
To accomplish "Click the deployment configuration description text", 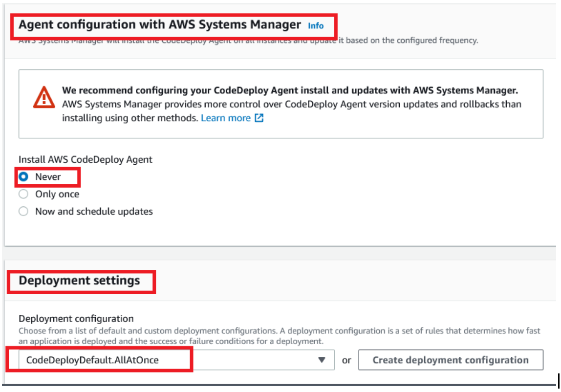I will [280, 336].
